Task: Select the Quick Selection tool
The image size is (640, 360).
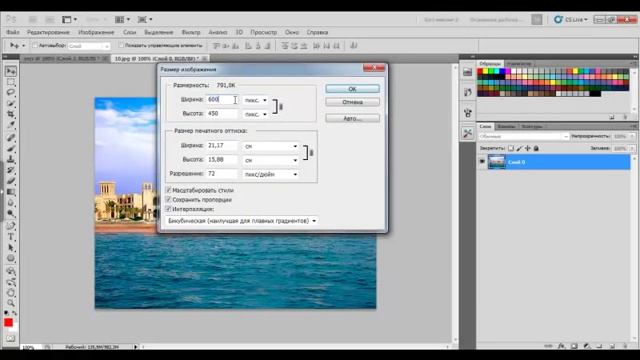Action: (11, 103)
